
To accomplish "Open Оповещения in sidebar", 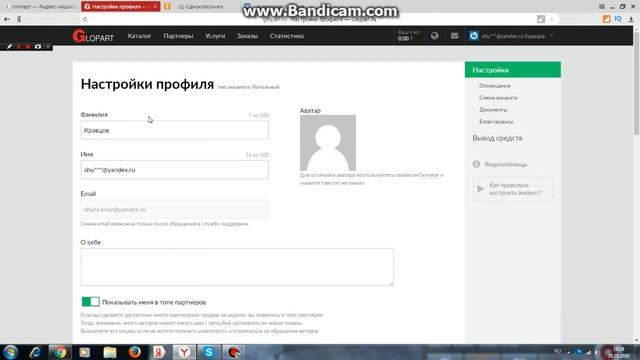I will [495, 86].
